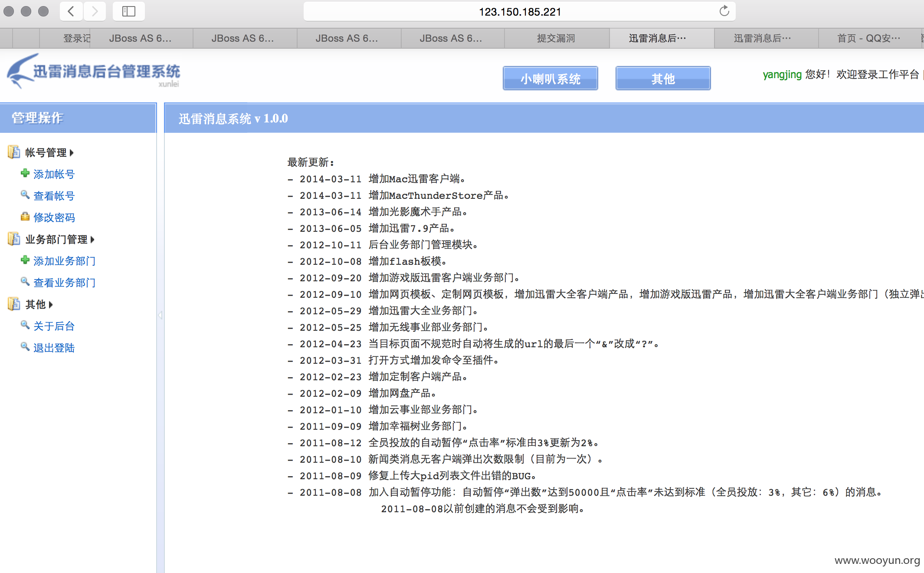Viewport: 924px width, 573px height.
Task: Click the 2014-03-11 增加Mac迅雷客户端 entry
Action: coord(377,179)
